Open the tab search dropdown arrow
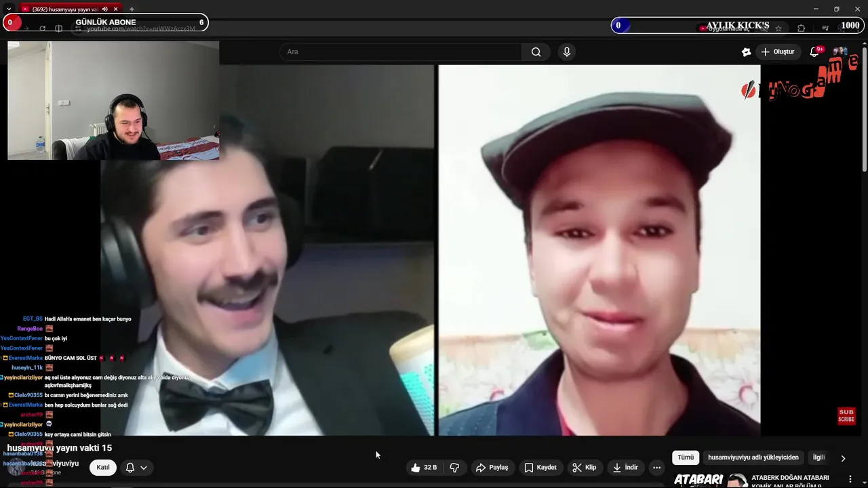 pyautogui.click(x=8, y=9)
